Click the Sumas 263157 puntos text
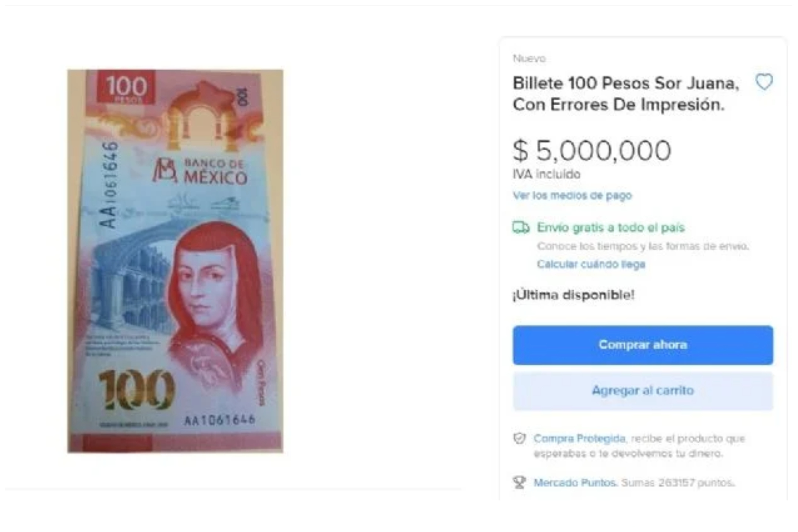 (678, 482)
